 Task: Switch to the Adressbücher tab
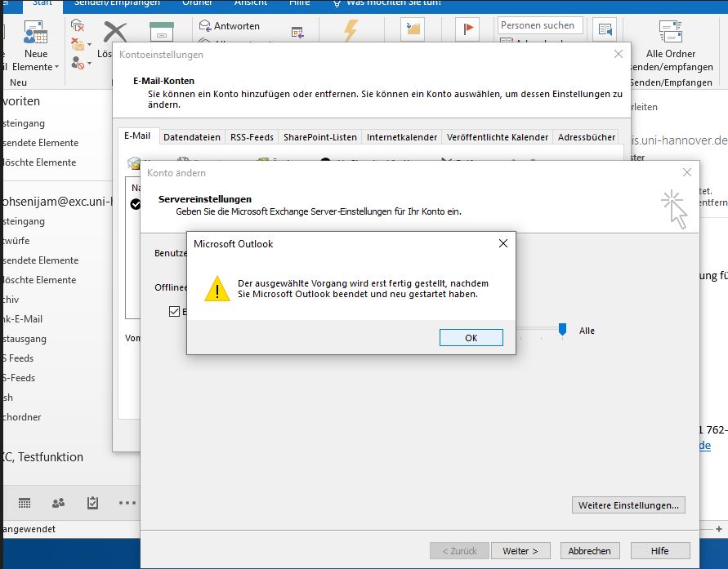coord(587,137)
